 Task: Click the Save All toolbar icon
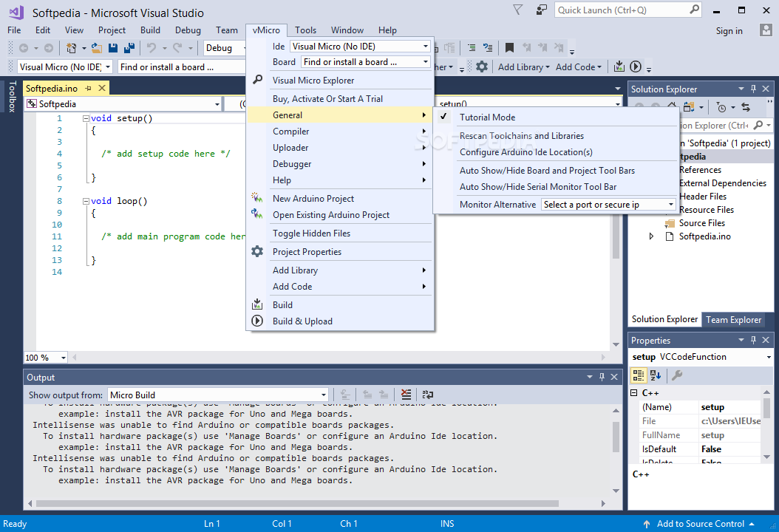tap(129, 48)
